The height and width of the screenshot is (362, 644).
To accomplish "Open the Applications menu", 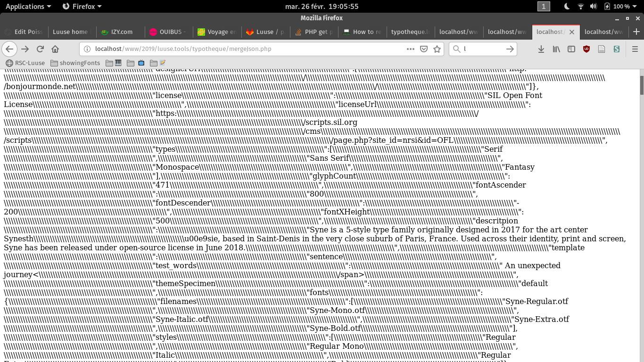I will click(x=28, y=7).
